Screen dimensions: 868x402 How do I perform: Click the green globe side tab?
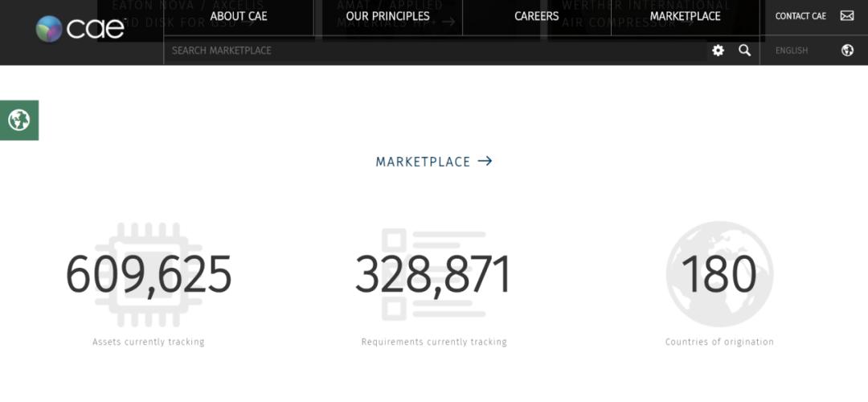[x=19, y=121]
